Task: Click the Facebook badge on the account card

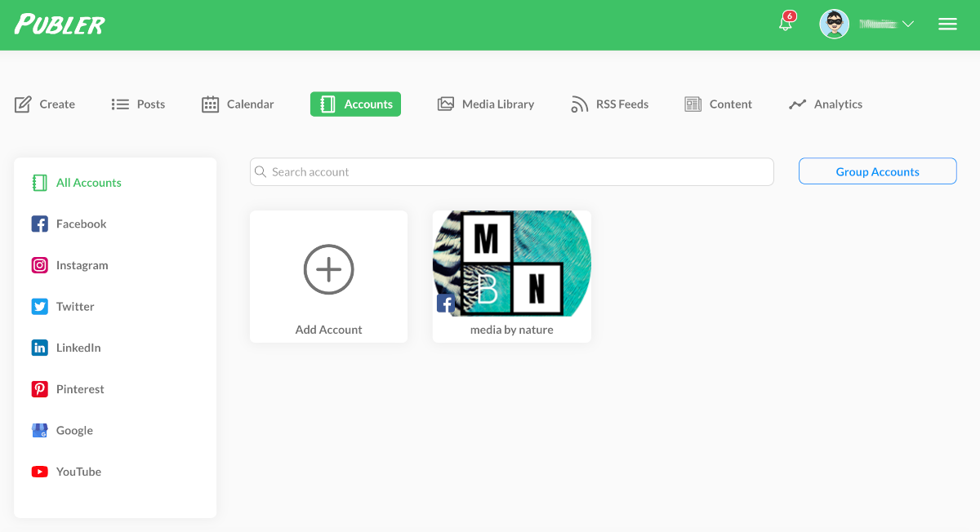Action: [446, 304]
